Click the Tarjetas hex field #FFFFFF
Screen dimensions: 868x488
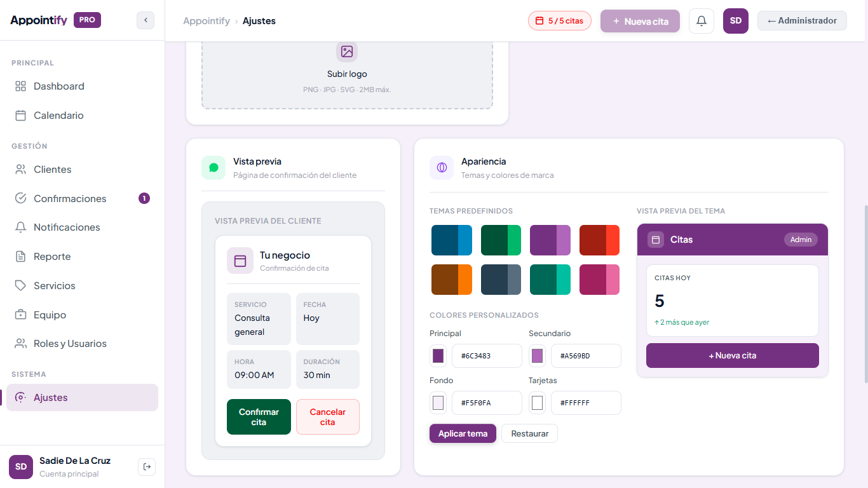(586, 403)
